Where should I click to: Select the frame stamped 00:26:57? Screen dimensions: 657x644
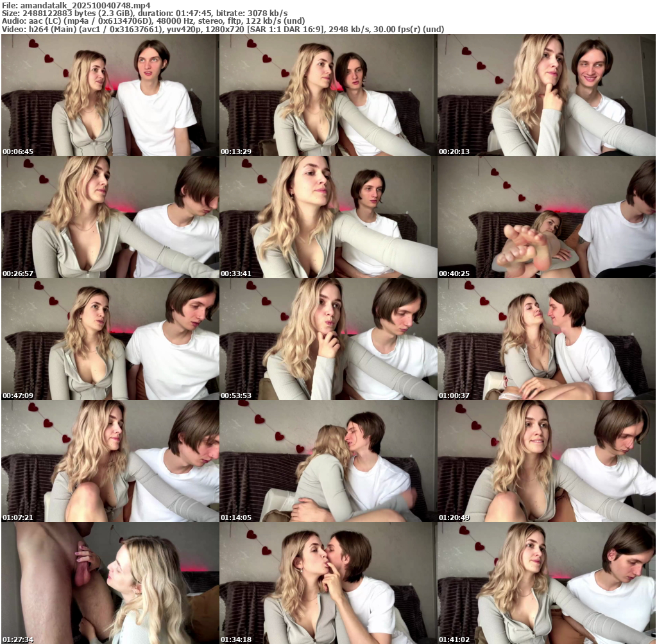pos(110,217)
